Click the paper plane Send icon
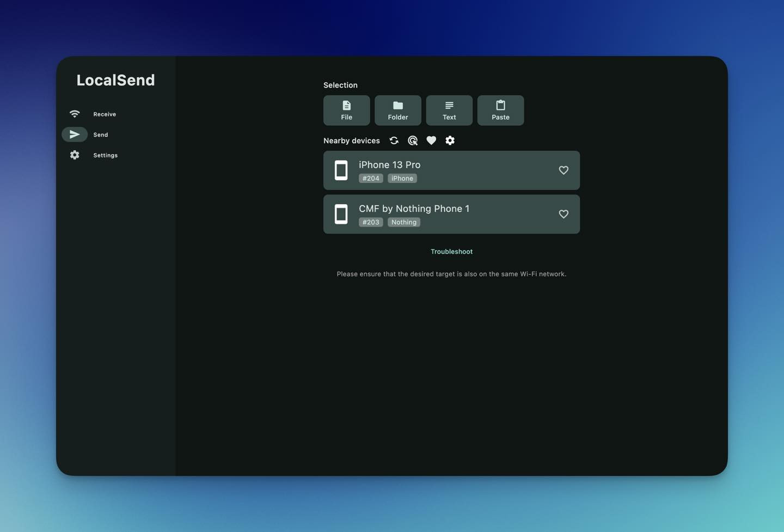This screenshot has width=784, height=532. tap(75, 134)
